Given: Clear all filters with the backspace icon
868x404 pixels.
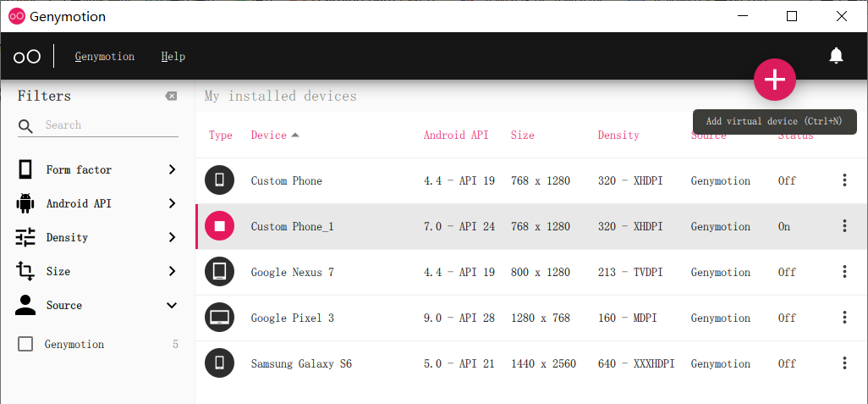Looking at the screenshot, I should [171, 97].
